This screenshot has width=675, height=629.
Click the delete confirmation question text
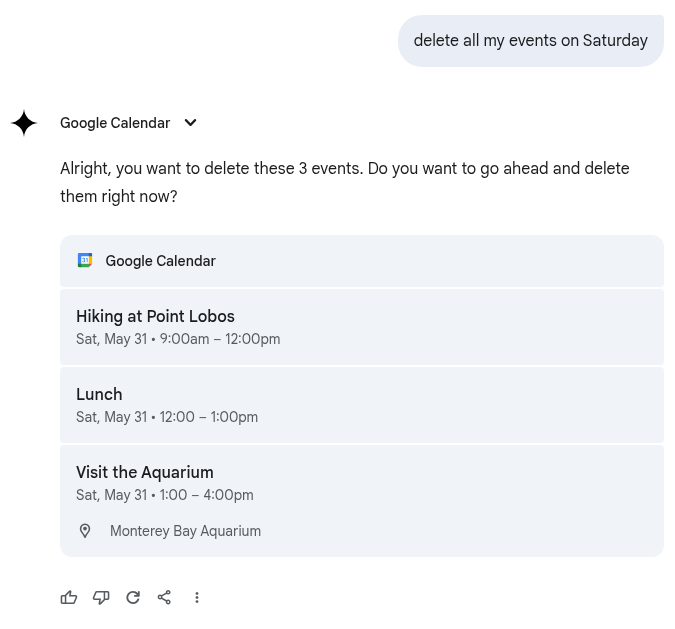coord(344,183)
